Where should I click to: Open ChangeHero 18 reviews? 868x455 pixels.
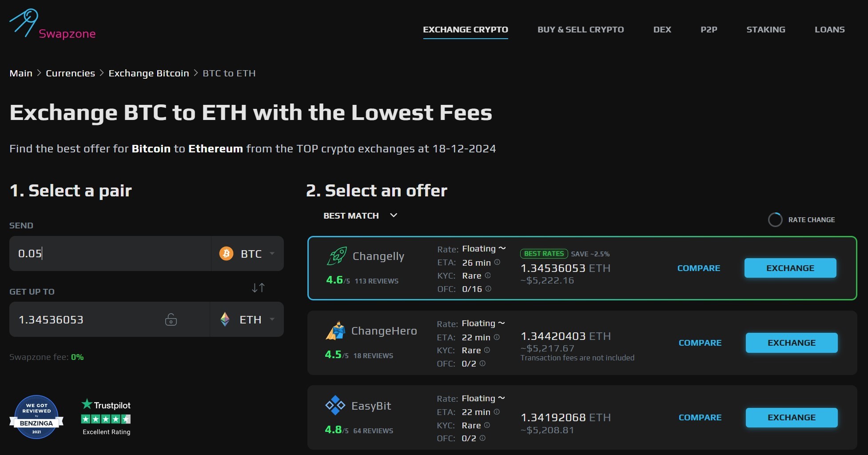[x=373, y=356]
